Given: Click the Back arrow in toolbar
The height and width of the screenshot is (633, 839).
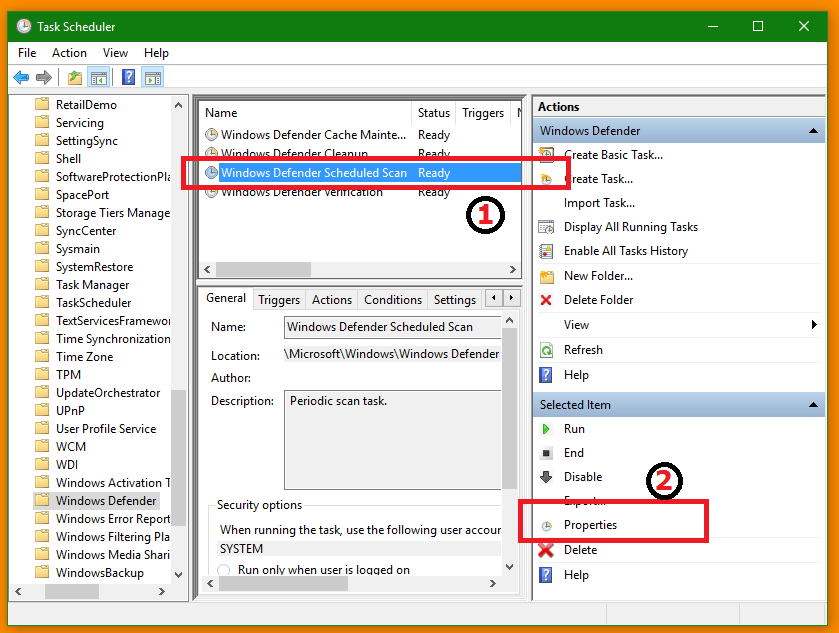Looking at the screenshot, I should tap(21, 77).
